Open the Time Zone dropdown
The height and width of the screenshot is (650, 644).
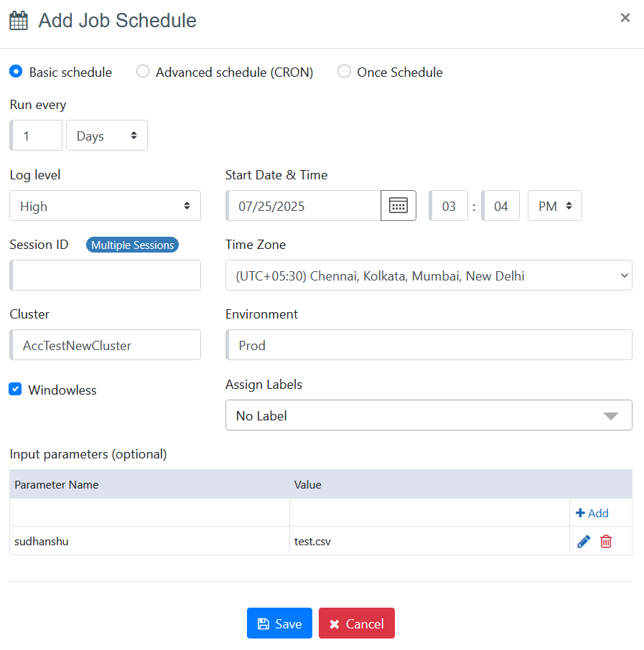click(429, 275)
